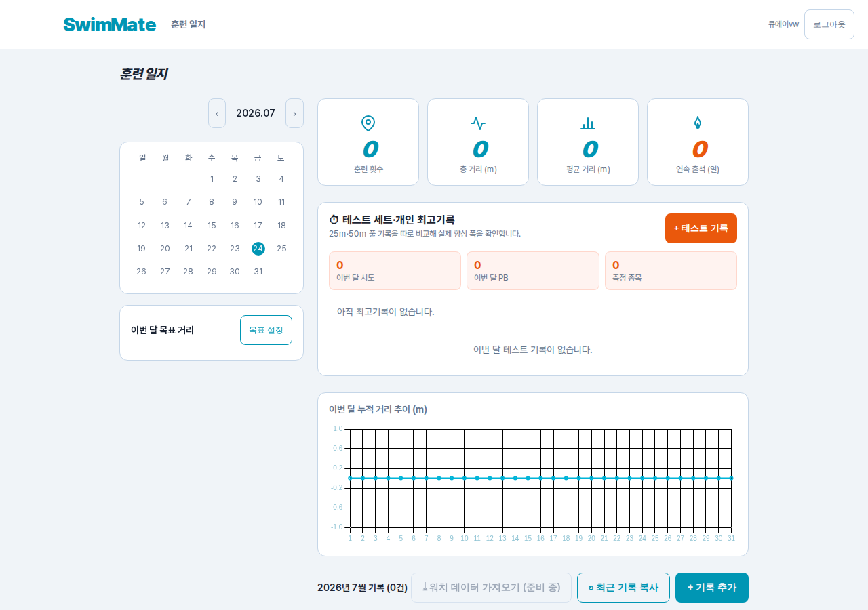This screenshot has width=868, height=610.
Task: Click the 이번 달 누적 거리 추이 (m) title
Action: [x=378, y=409]
